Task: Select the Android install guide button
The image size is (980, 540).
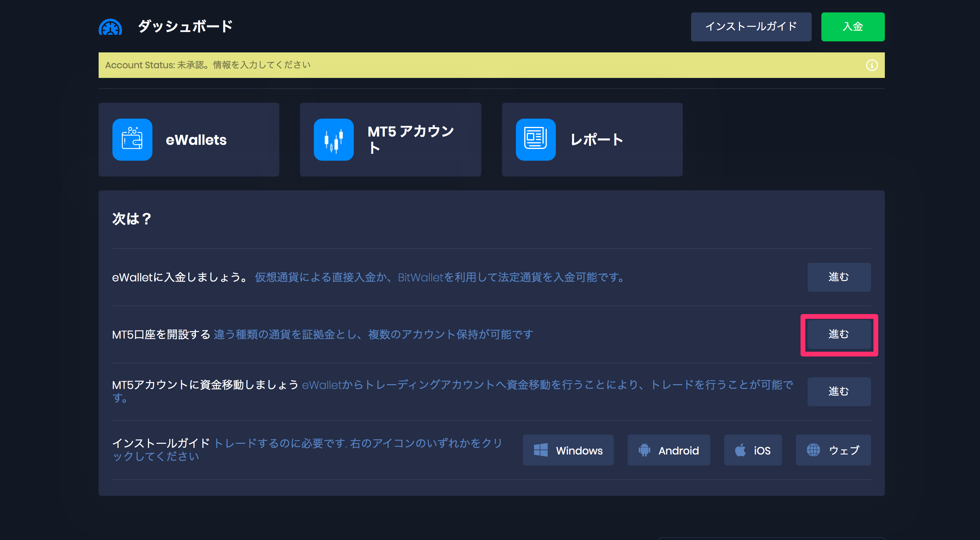Action: click(668, 450)
